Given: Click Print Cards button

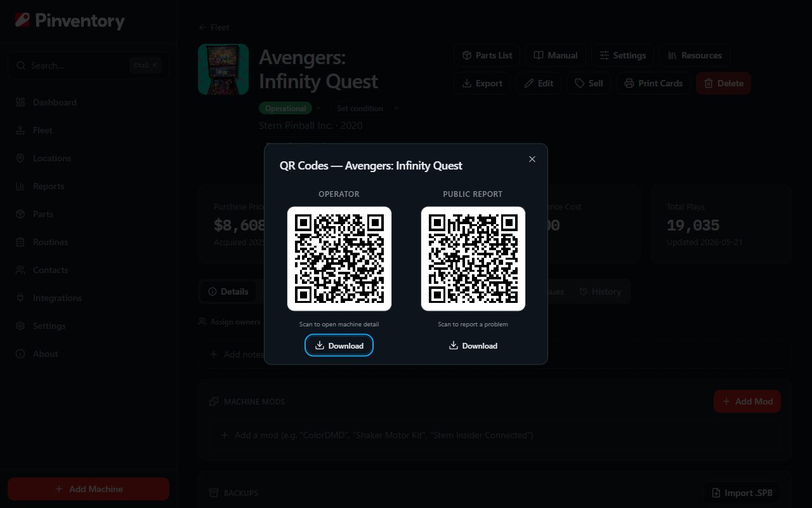Looking at the screenshot, I should tap(653, 83).
